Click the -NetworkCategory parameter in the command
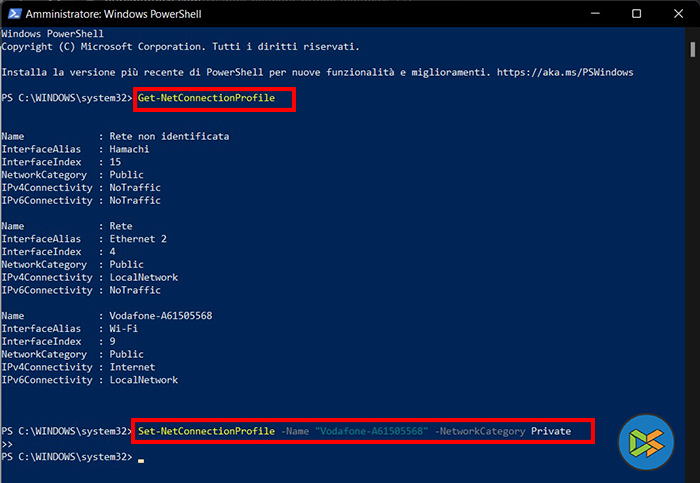 (x=484, y=431)
